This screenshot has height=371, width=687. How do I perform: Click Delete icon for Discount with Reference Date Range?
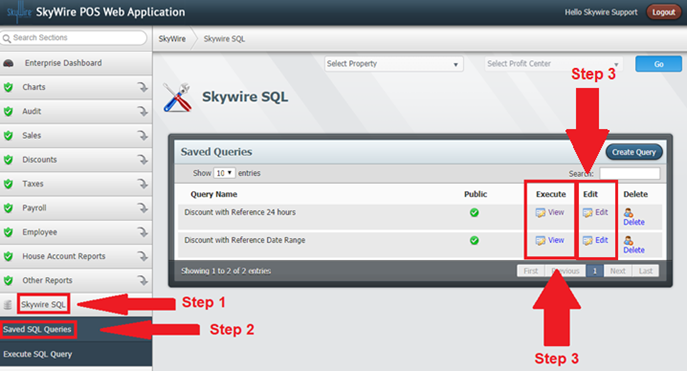coord(628,240)
